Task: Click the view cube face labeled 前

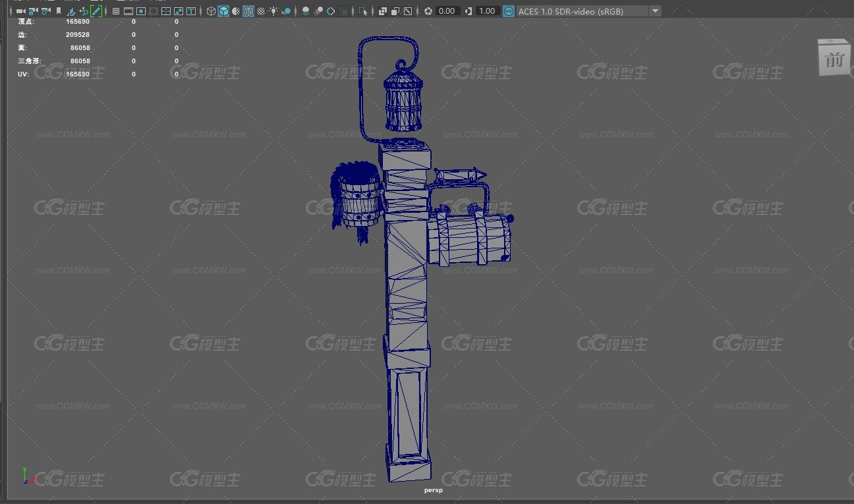Action: pos(834,59)
